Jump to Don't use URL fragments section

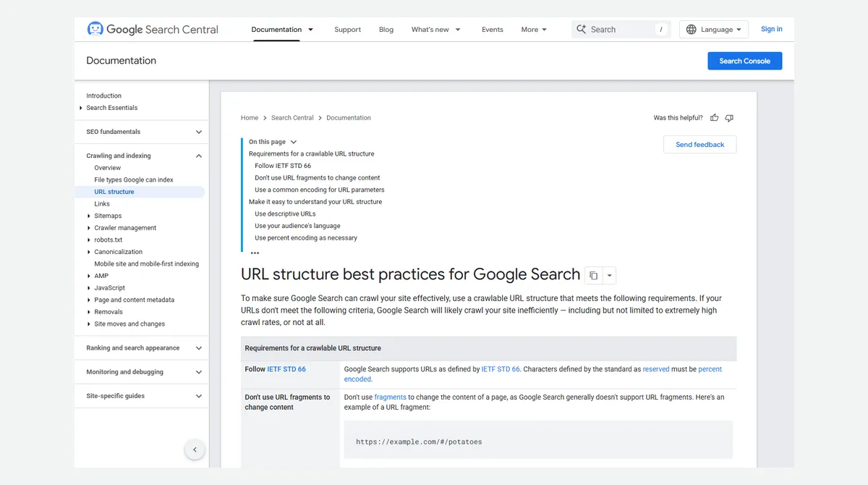318,178
